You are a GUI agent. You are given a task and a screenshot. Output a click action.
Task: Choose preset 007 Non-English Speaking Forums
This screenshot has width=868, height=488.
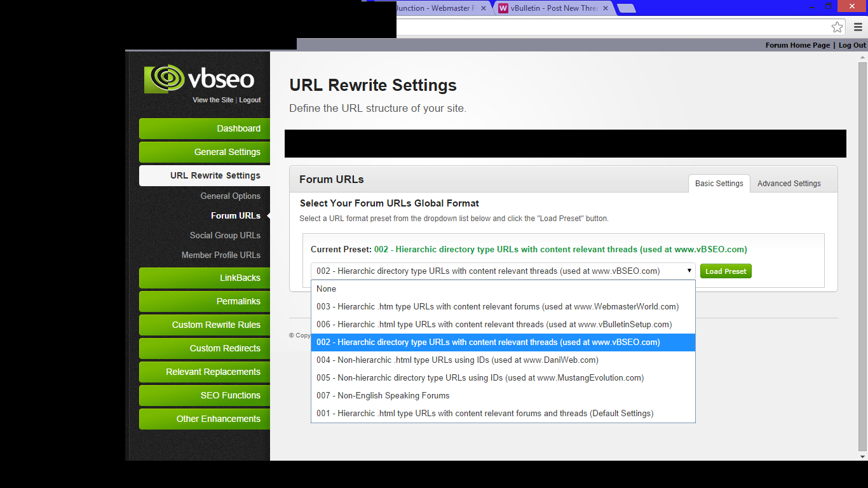click(383, 396)
